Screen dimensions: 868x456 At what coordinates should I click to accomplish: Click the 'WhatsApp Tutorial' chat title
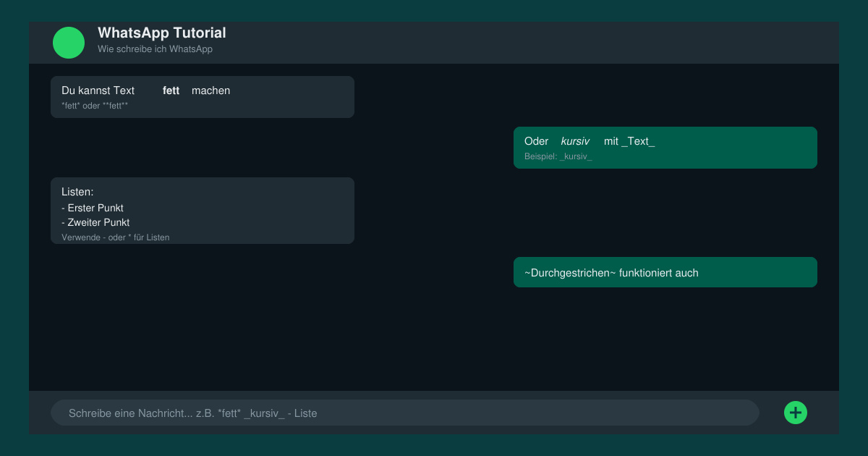pyautogui.click(x=162, y=33)
